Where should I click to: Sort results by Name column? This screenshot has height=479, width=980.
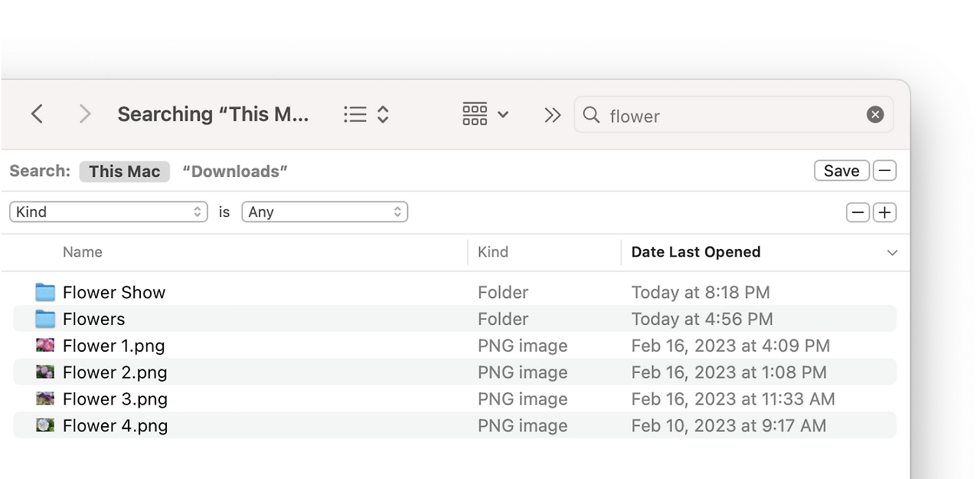83,252
